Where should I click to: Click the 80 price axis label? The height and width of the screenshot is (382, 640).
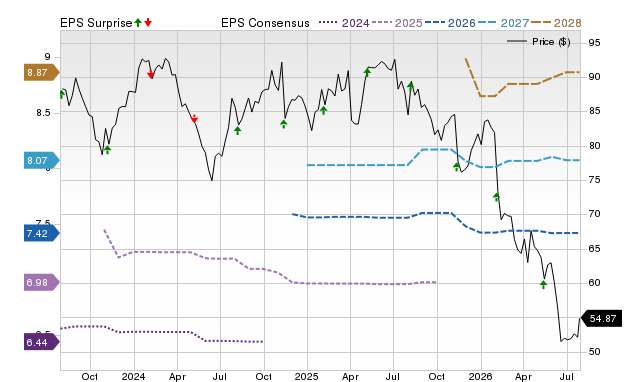point(594,146)
